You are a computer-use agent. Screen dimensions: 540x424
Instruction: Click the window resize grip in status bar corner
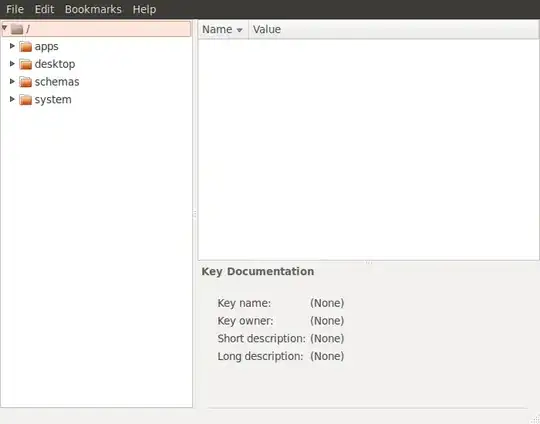click(536, 420)
